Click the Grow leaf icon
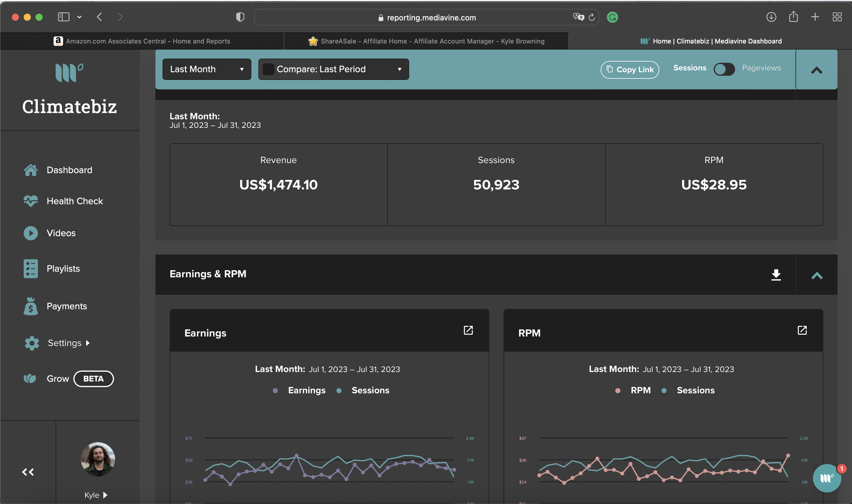Image resolution: width=852 pixels, height=504 pixels. (30, 378)
